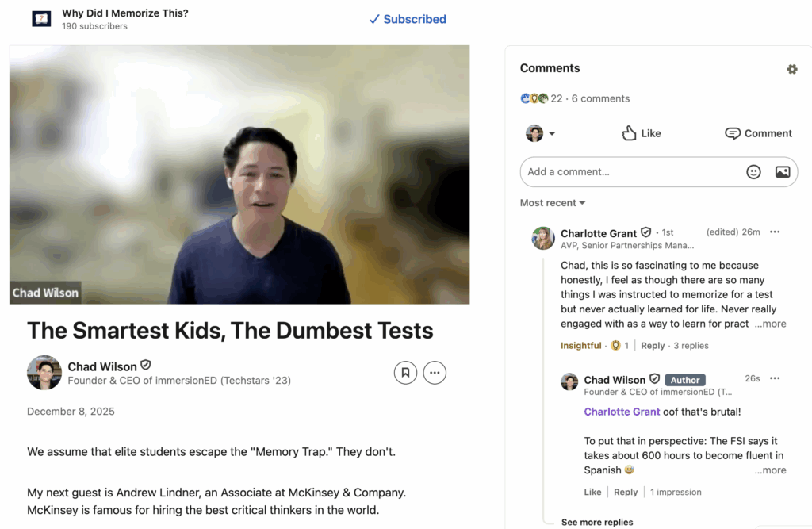The width and height of the screenshot is (812, 529).
Task: Open the Most recent sort dropdown
Action: pos(553,203)
